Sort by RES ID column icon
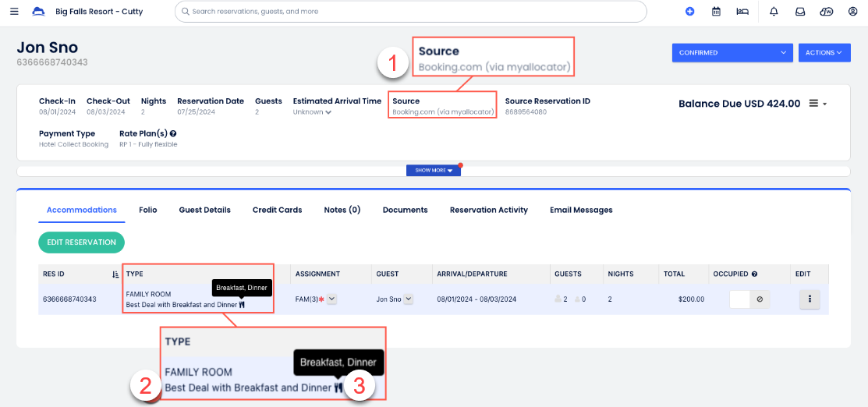The width and height of the screenshot is (868, 407). pyautogui.click(x=115, y=274)
